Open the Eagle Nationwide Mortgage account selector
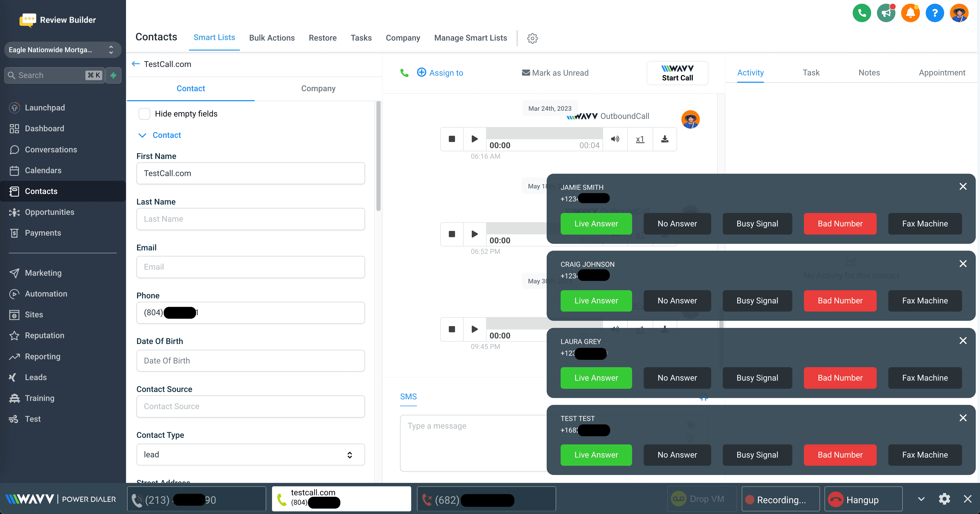Image resolution: width=980 pixels, height=514 pixels. [62, 50]
